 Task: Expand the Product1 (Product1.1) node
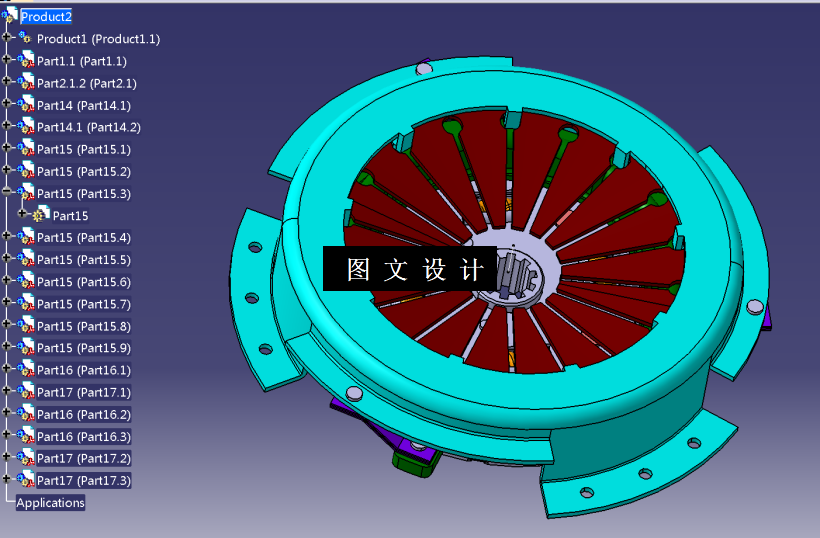point(6,37)
